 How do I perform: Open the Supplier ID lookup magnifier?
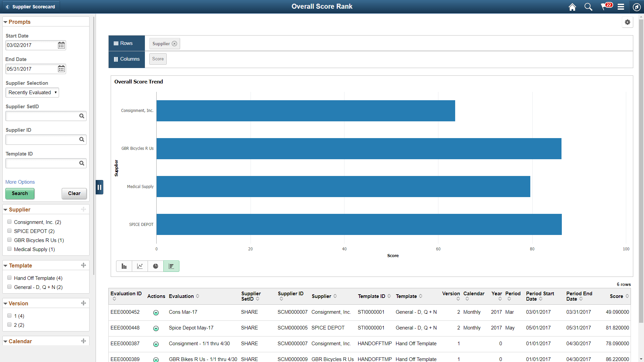[82, 139]
